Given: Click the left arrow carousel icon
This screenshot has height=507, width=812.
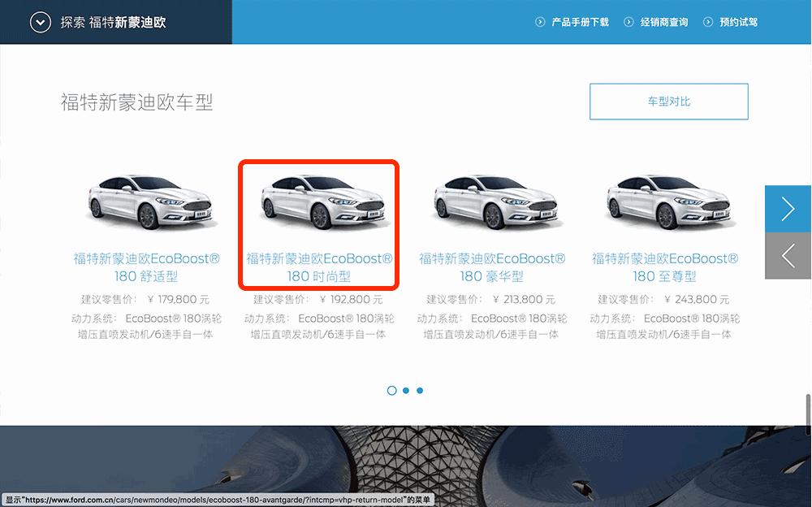Looking at the screenshot, I should pos(787,256).
